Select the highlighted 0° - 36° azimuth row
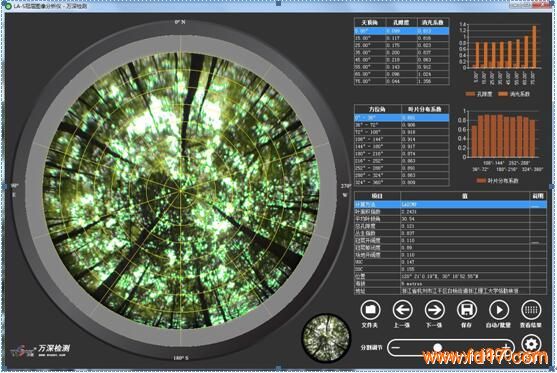Viewport: 557px width, 373px height. click(x=401, y=118)
